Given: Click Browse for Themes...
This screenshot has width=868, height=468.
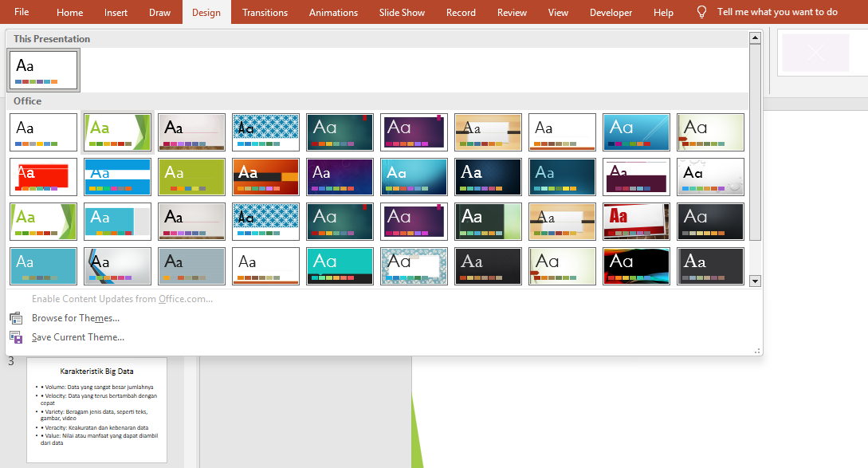Looking at the screenshot, I should click(76, 318).
